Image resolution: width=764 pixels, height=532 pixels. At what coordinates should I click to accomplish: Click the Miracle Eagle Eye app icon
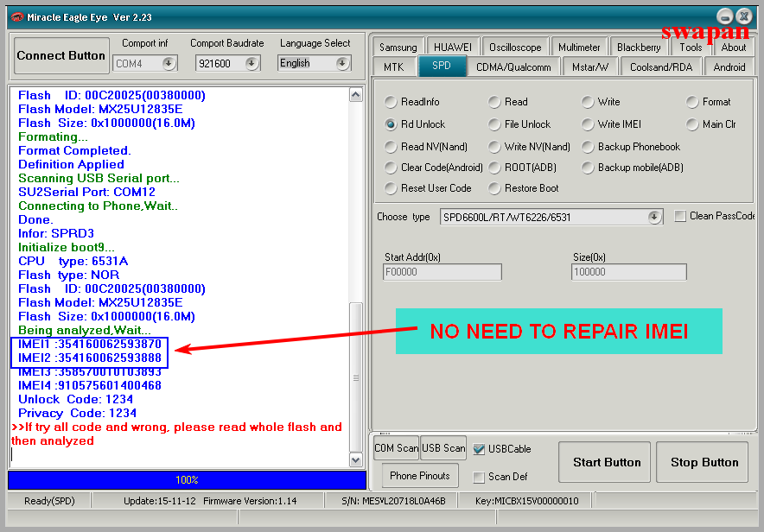[x=17, y=17]
